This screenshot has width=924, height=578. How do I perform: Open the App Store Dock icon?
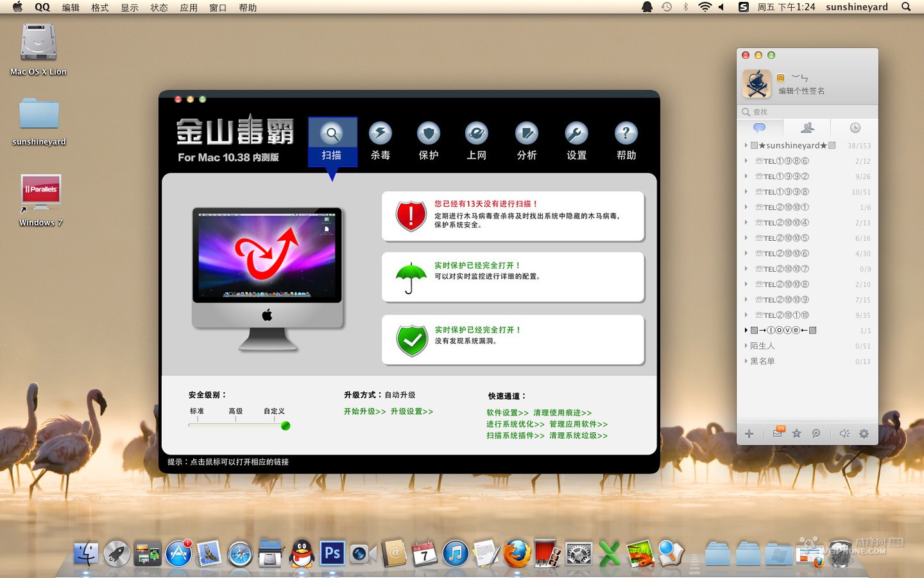point(178,554)
